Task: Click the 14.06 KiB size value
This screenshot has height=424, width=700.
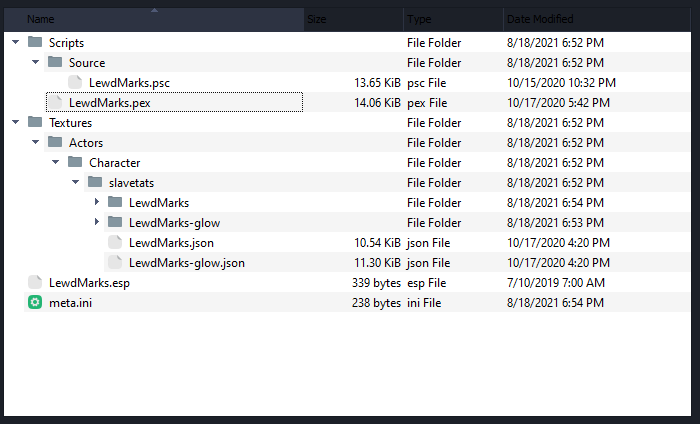Action: (377, 103)
